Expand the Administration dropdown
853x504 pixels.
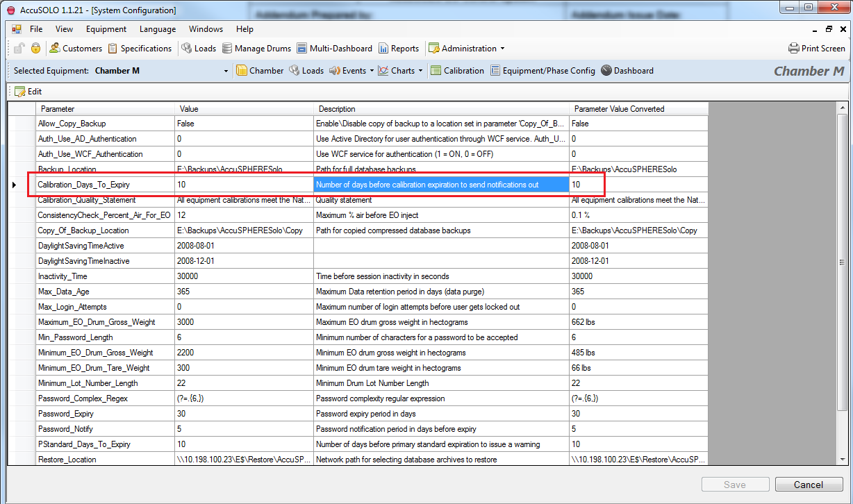click(502, 49)
